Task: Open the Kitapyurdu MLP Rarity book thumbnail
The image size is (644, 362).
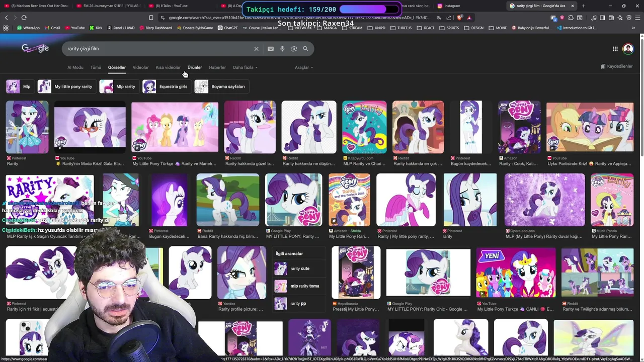Action: point(364,127)
